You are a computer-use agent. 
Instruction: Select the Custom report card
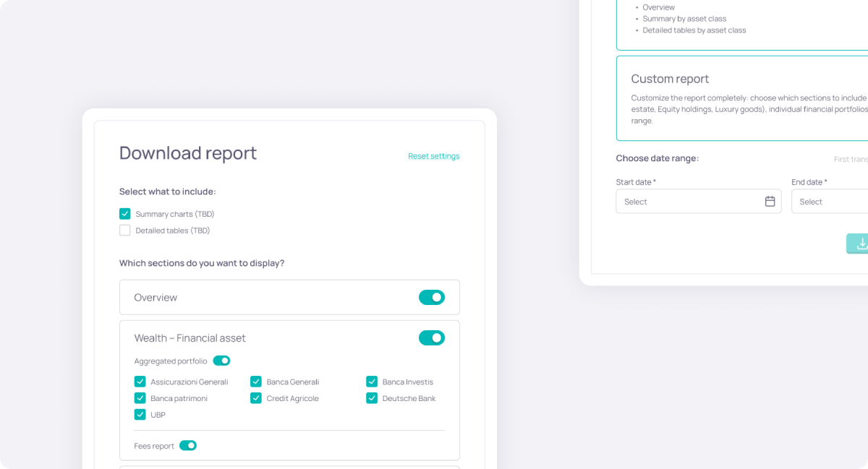[x=741, y=98]
